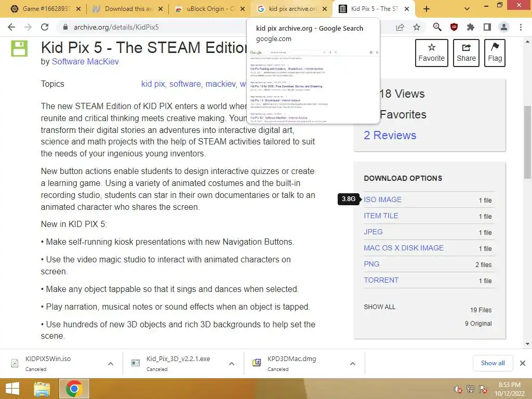The height and width of the screenshot is (399, 532).
Task: Click the browser forward arrow
Action: click(28, 27)
